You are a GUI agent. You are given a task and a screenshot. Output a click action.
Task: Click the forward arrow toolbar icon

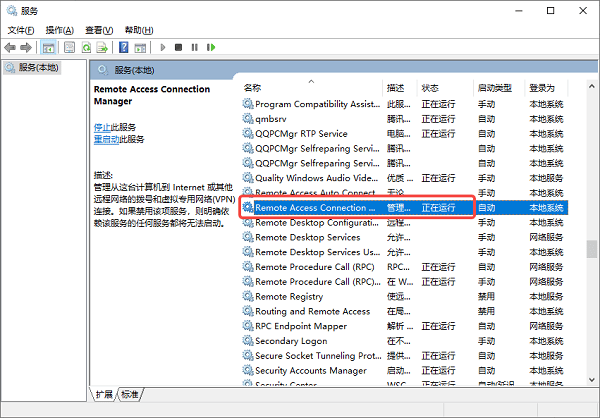(26, 47)
